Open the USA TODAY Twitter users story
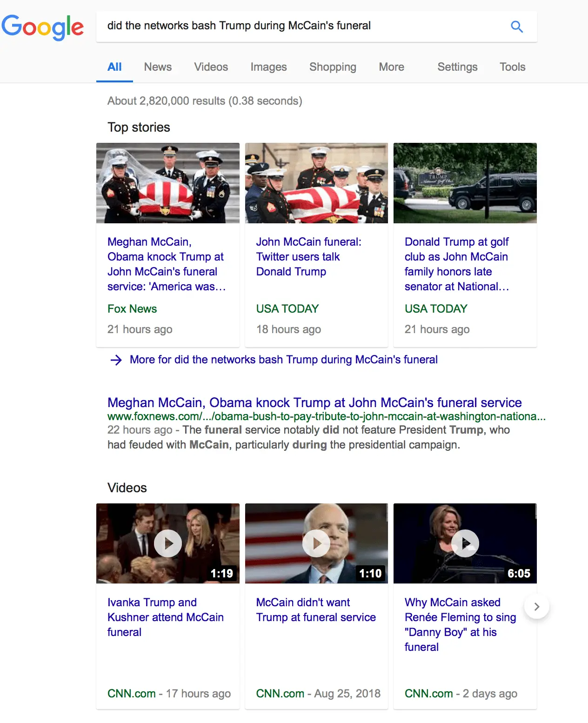This screenshot has width=588, height=723. point(309,256)
